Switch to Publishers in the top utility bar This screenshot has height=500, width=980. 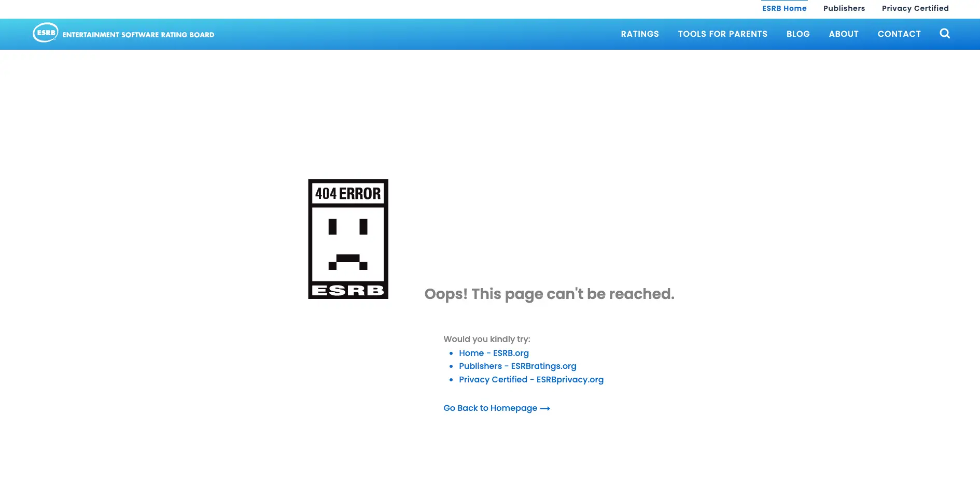844,8
